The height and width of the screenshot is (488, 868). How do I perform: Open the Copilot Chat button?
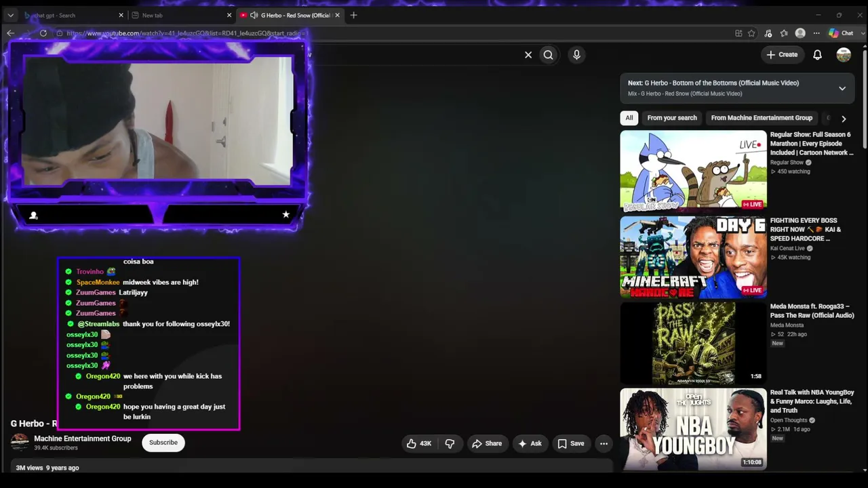tap(842, 33)
